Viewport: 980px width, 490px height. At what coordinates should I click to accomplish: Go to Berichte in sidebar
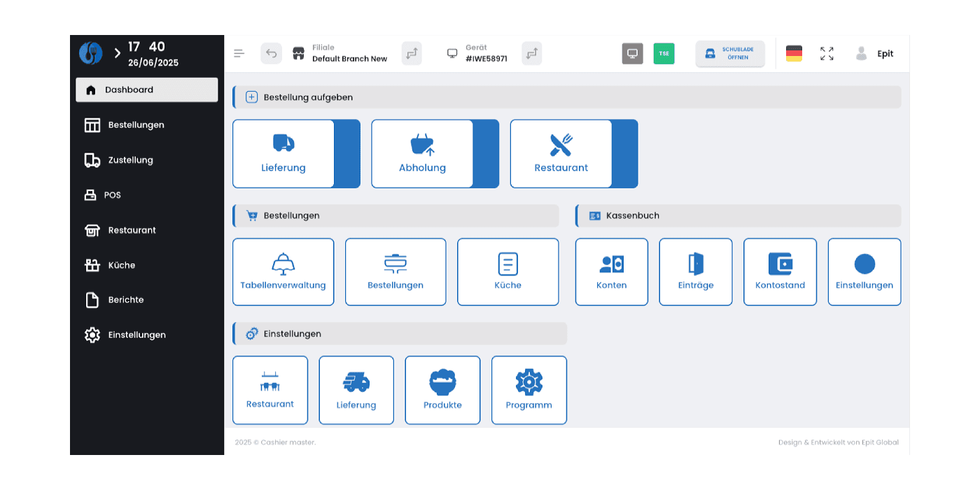point(125,300)
